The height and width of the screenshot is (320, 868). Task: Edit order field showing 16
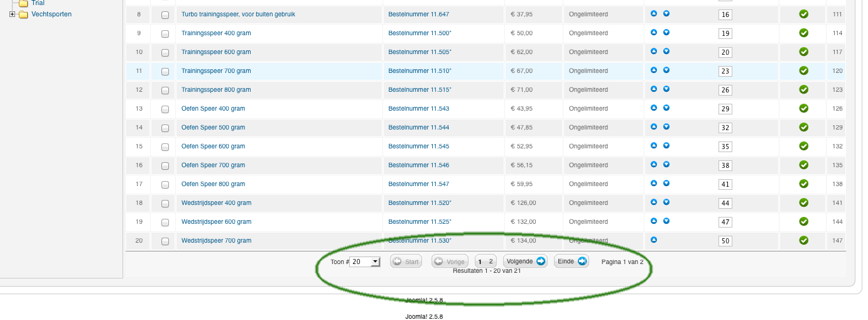pyautogui.click(x=725, y=14)
